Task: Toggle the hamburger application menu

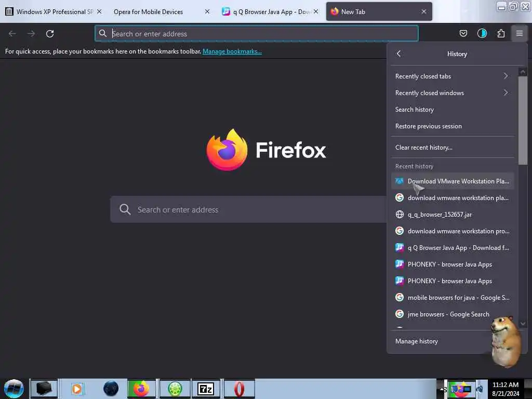Action: click(519, 33)
